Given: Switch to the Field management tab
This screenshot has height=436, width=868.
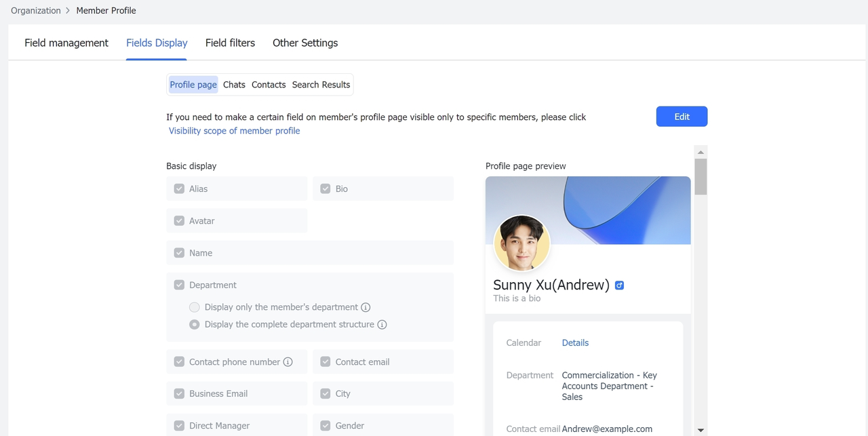Looking at the screenshot, I should pos(66,43).
